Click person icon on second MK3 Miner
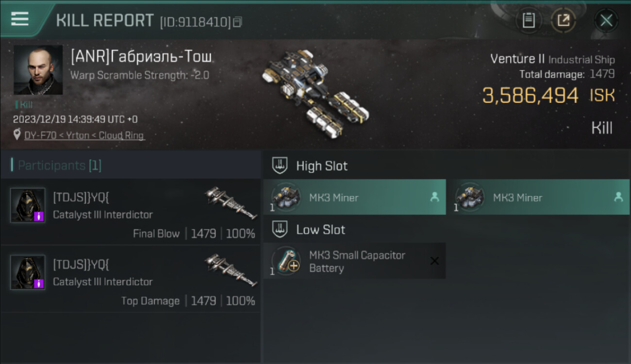This screenshot has height=364, width=631. [x=618, y=197]
